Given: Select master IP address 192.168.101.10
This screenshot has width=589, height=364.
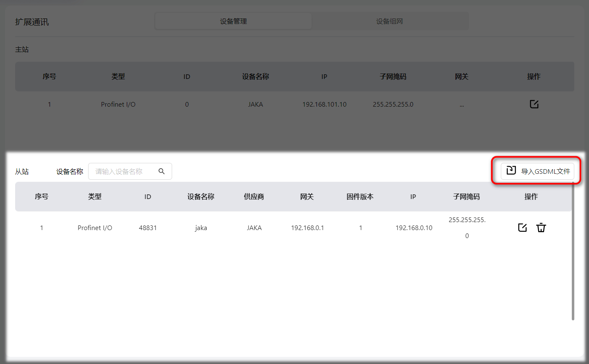Looking at the screenshot, I should (324, 105).
